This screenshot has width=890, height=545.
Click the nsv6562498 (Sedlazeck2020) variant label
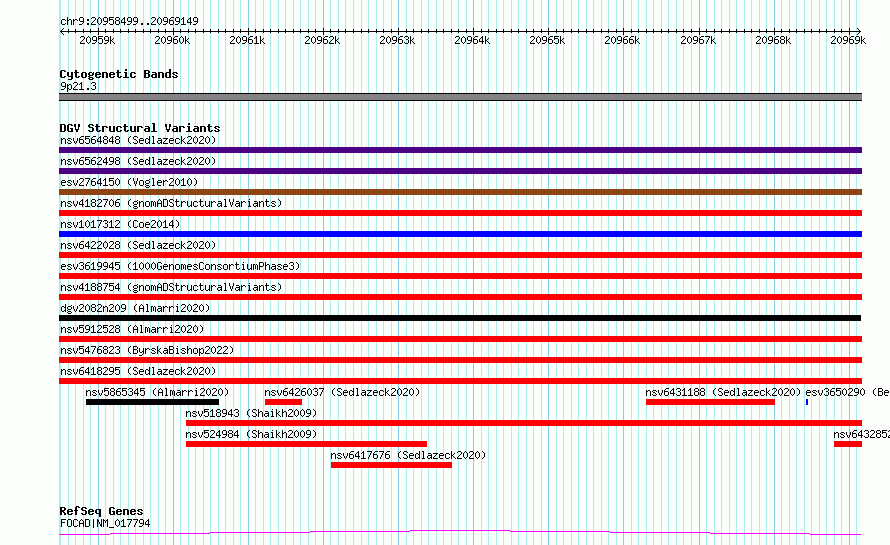138,161
